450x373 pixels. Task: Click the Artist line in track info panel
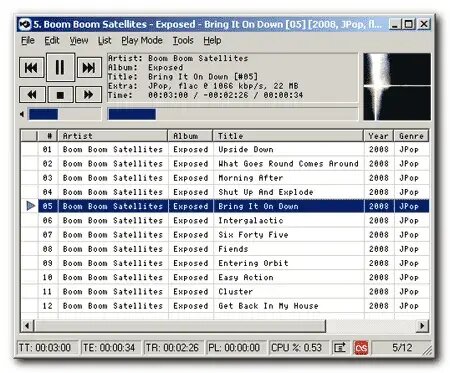pyautogui.click(x=178, y=58)
